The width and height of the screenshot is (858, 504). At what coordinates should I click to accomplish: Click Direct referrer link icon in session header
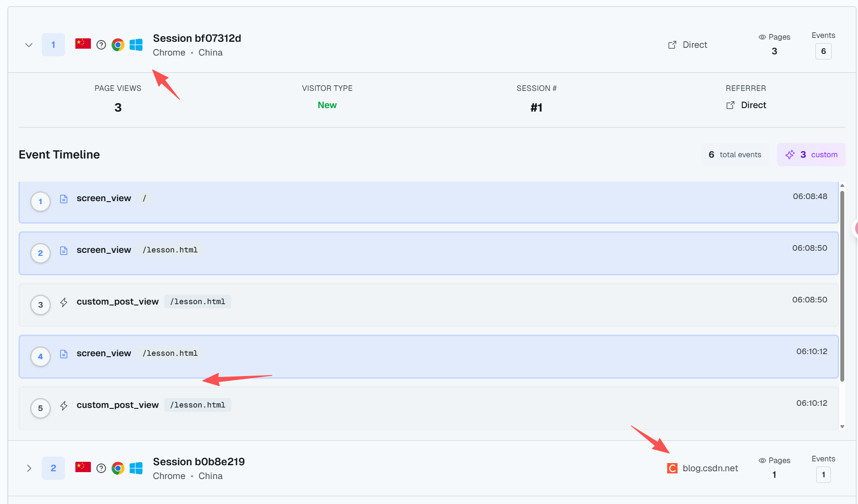(x=672, y=45)
